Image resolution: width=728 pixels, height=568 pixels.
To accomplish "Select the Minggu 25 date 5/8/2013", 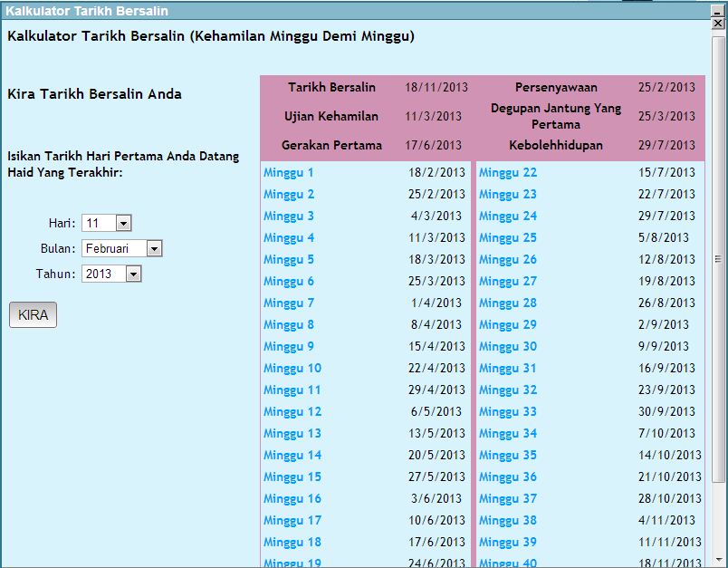I will (664, 237).
